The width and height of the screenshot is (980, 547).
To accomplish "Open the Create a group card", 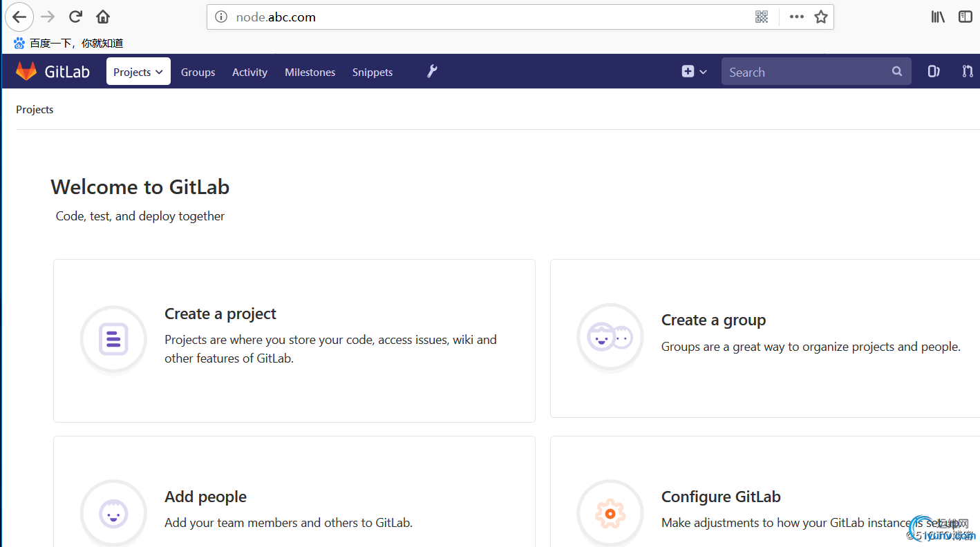I will [765, 338].
